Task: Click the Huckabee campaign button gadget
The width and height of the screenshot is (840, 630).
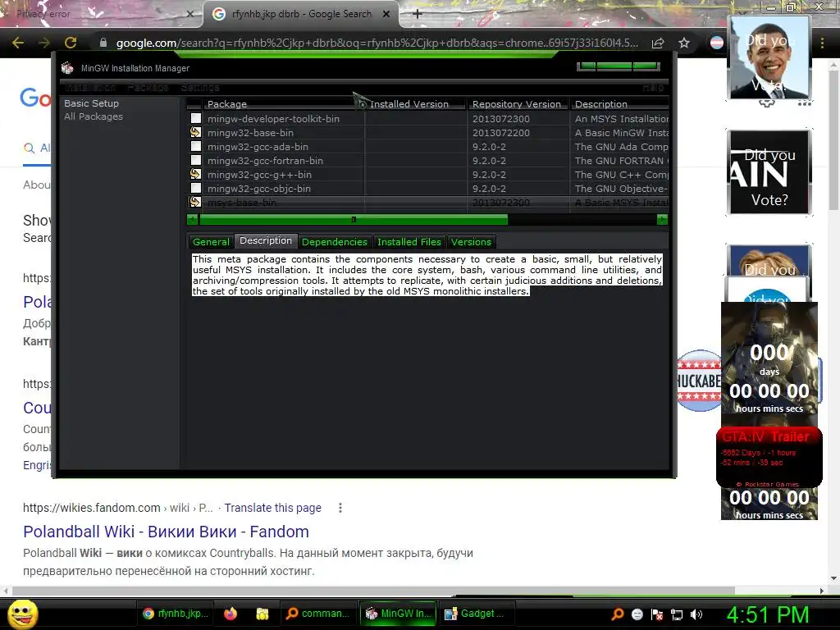Action: pyautogui.click(x=699, y=381)
